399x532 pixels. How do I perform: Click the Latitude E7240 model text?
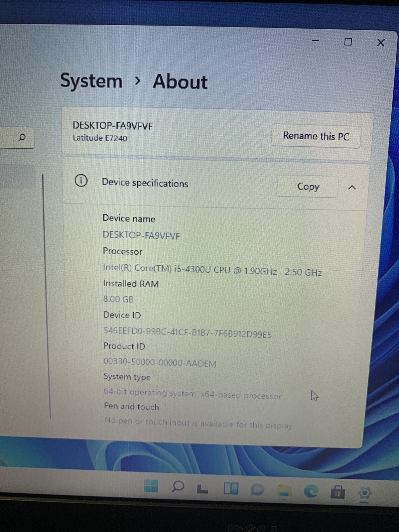pos(100,138)
